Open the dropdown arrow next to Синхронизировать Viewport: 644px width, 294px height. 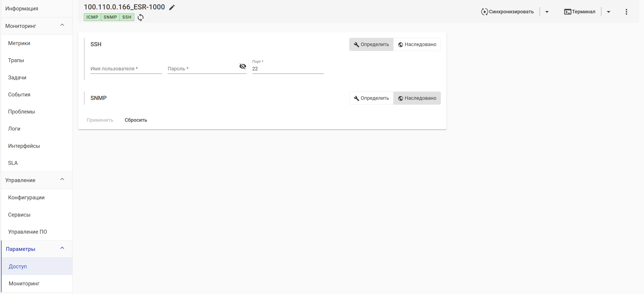[x=547, y=12]
